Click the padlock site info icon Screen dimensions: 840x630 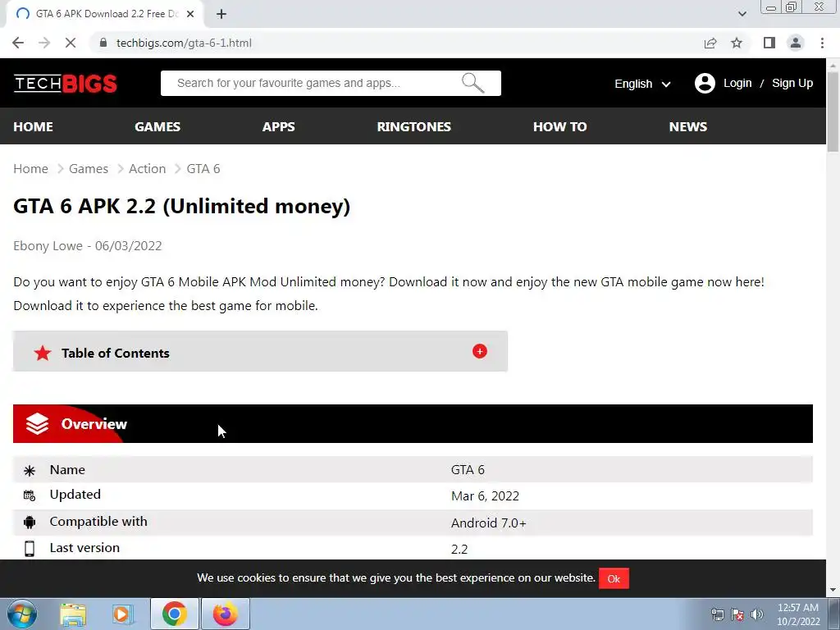[x=103, y=43]
